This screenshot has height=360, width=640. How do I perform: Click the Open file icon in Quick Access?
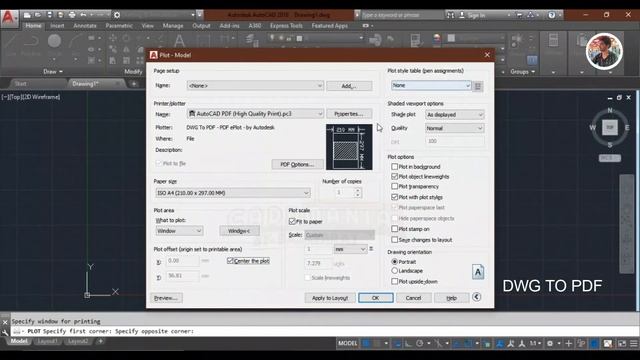coord(38,15)
